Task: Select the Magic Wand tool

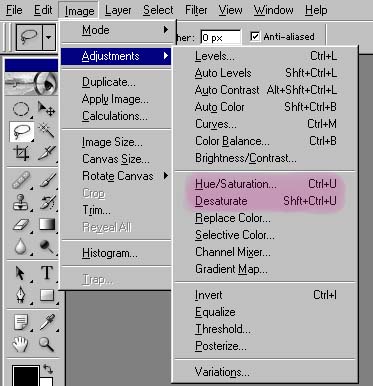Action: coord(46,131)
